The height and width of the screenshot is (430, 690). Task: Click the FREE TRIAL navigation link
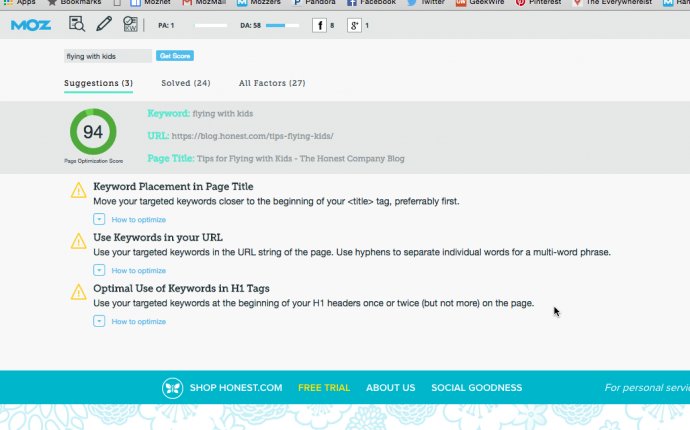coord(324,388)
